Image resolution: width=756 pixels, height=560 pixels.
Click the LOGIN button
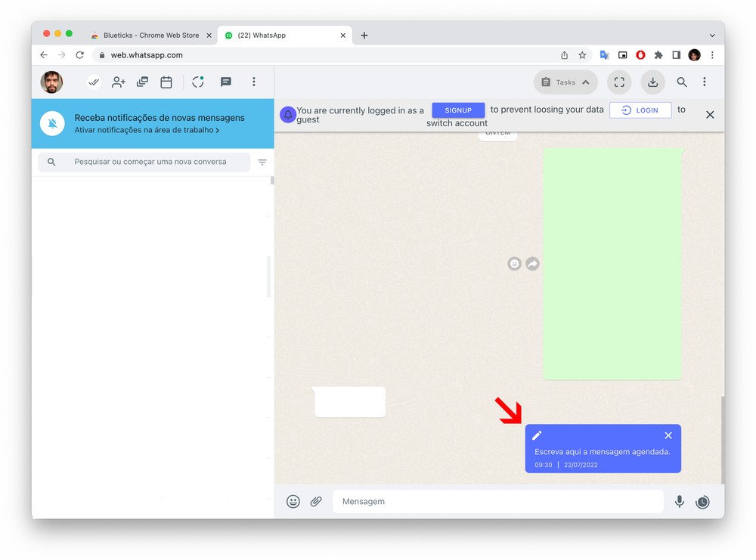point(640,110)
